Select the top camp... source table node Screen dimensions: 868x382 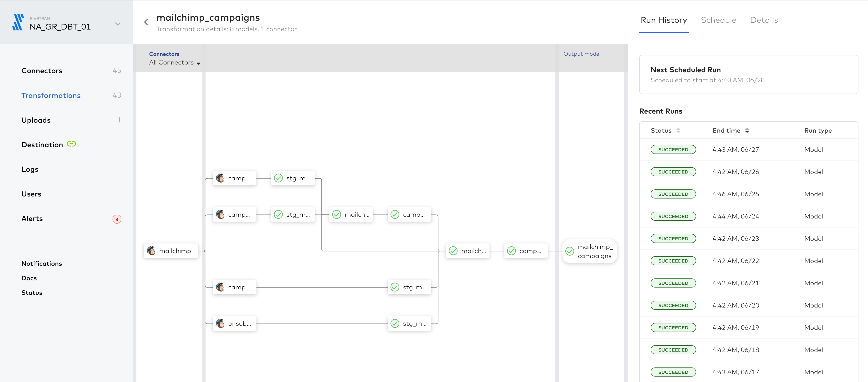click(235, 178)
